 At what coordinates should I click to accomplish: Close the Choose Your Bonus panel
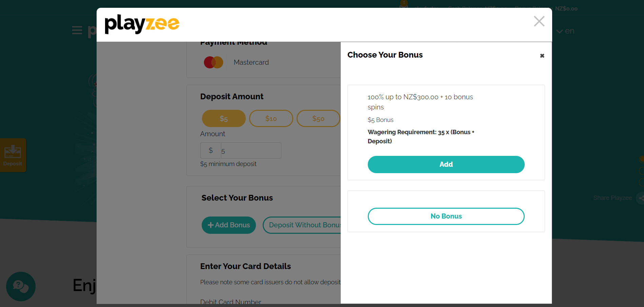tap(542, 56)
